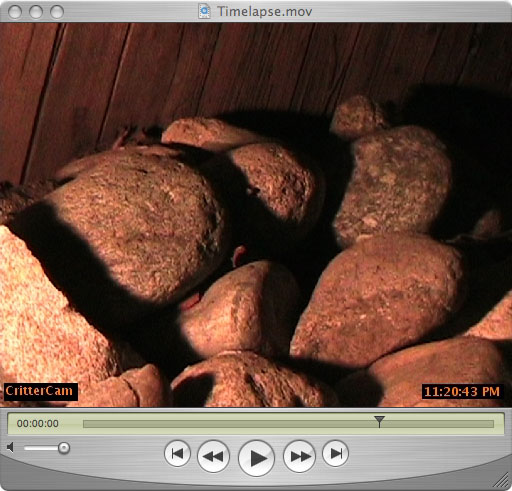Minimize the player window to the Dock

(36, 12)
